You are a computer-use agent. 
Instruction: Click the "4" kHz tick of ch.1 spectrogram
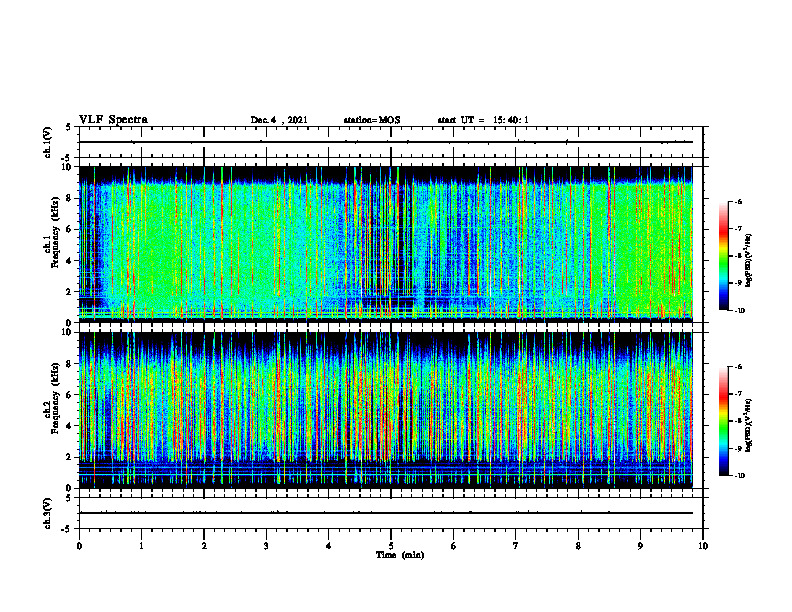point(69,261)
